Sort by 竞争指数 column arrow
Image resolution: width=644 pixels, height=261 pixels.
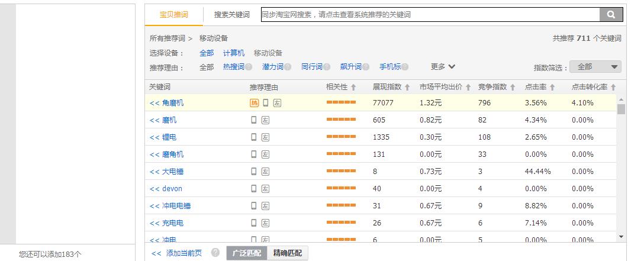(x=513, y=88)
